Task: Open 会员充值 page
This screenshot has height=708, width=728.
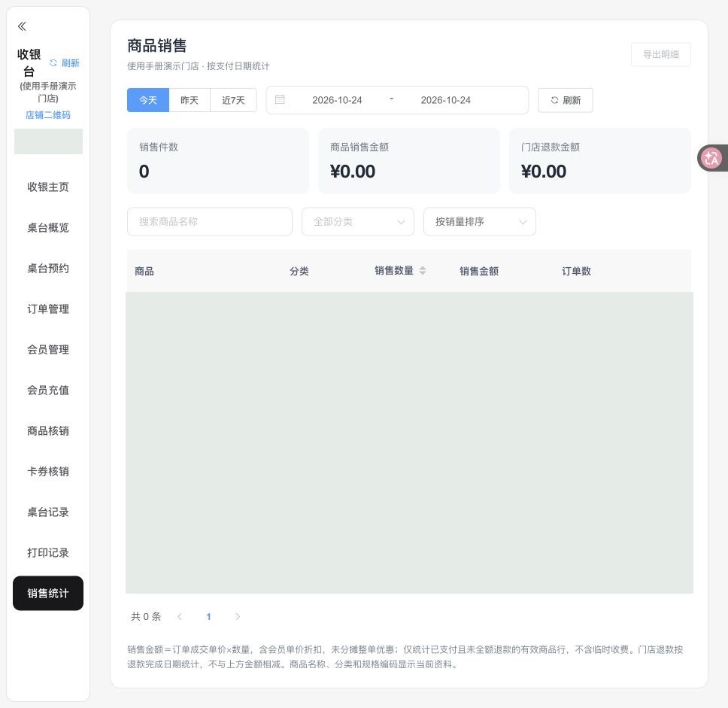Action: (48, 390)
